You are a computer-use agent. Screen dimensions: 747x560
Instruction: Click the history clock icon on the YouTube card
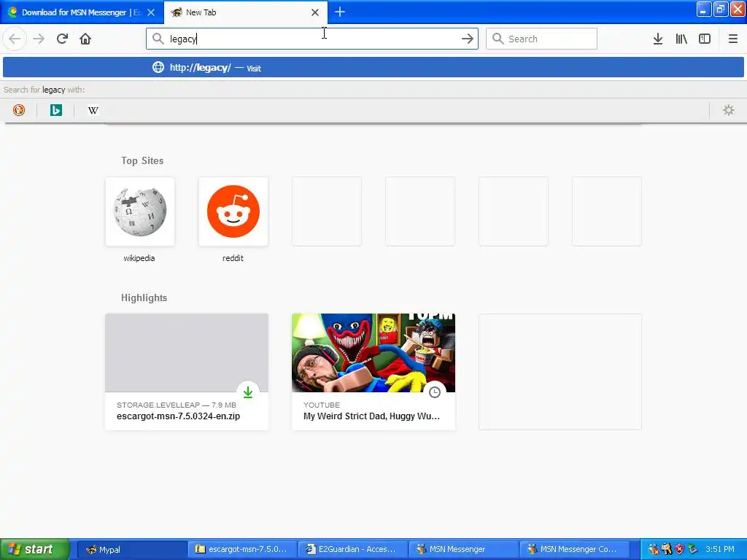pyautogui.click(x=435, y=392)
